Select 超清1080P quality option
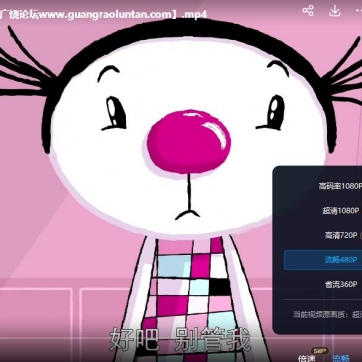 (x=340, y=211)
